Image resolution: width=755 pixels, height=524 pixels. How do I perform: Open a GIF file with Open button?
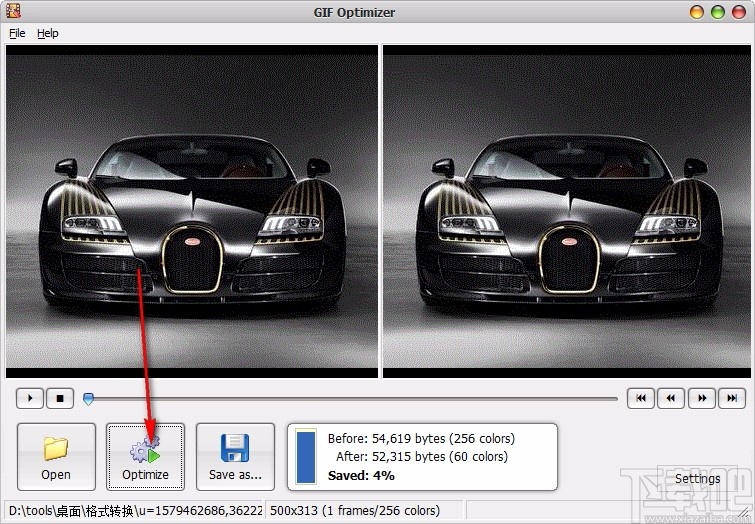coord(56,457)
